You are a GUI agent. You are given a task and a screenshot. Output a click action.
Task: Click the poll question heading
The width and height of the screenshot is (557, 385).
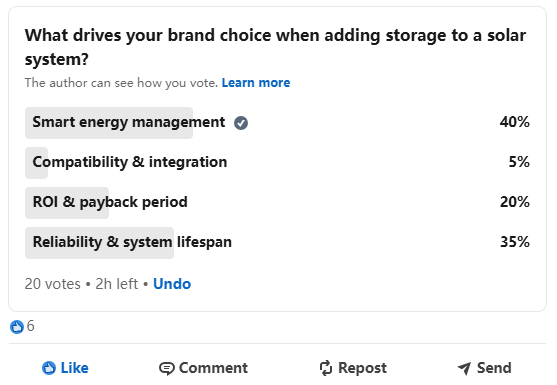pos(275,47)
